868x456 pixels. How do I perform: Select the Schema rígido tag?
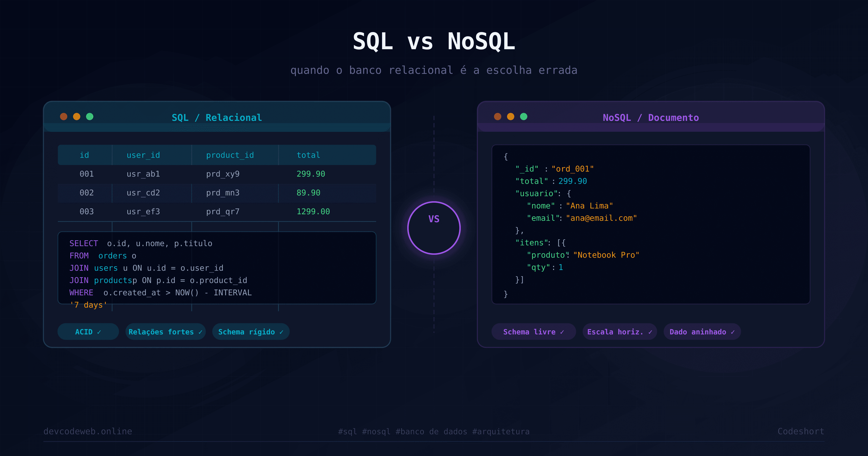coord(251,332)
